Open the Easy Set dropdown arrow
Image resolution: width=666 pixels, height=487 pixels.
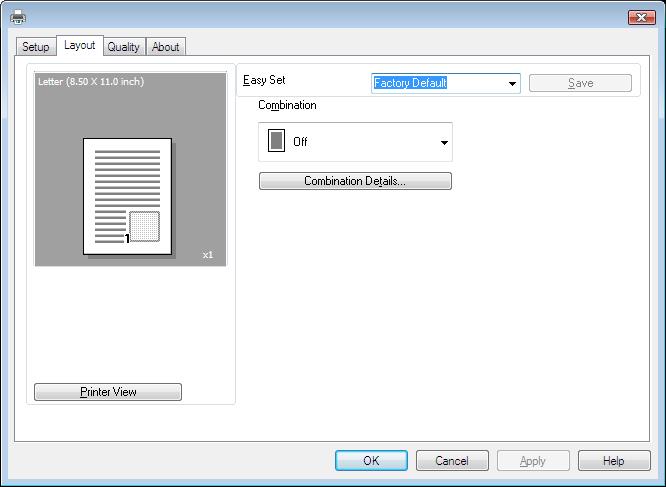click(513, 83)
